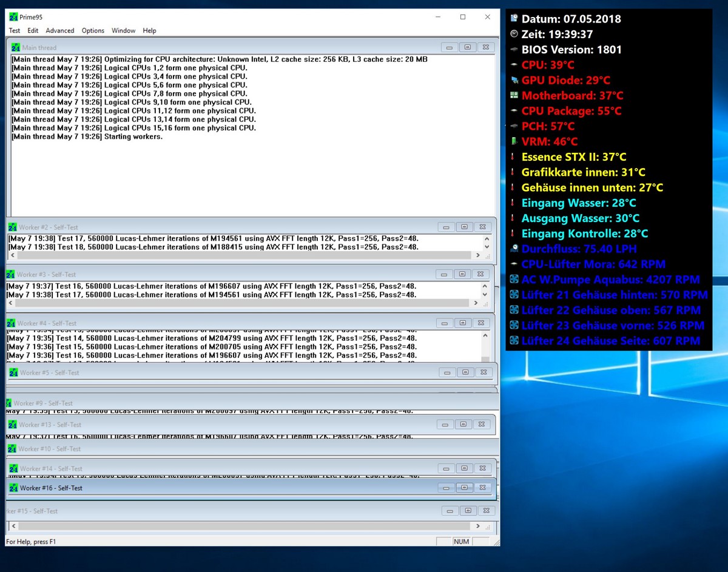Click the graphics card icon beside GPU Diode
The height and width of the screenshot is (572, 728).
click(x=514, y=80)
